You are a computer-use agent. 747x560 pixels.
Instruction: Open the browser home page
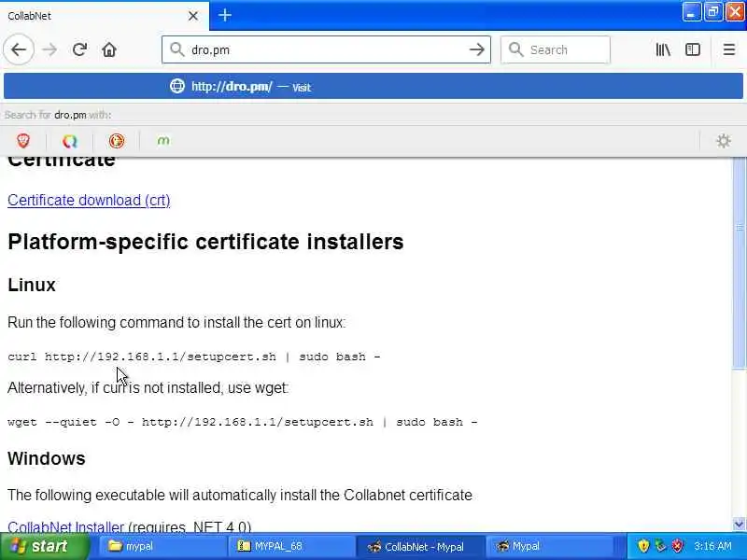point(109,49)
